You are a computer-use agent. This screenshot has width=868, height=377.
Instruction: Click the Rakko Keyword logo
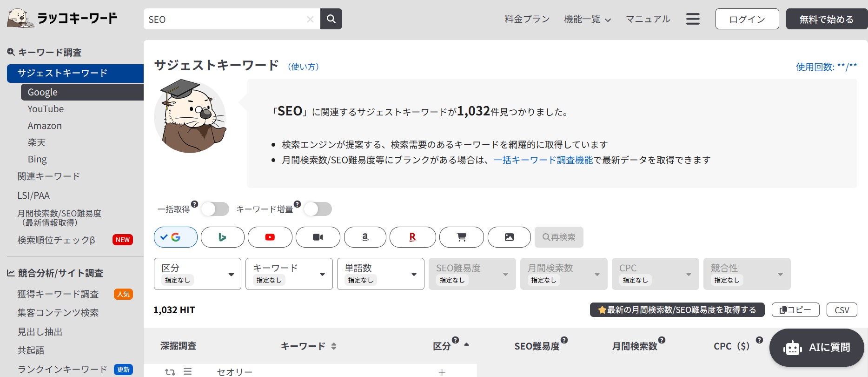pyautogui.click(x=62, y=18)
